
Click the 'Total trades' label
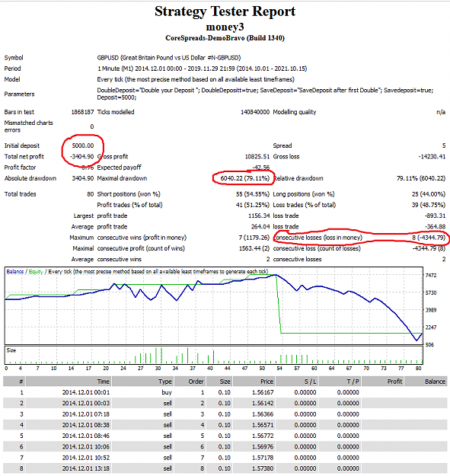click(20, 194)
